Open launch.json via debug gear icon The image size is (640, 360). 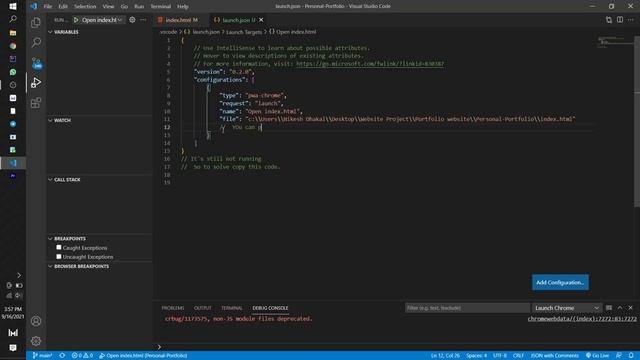click(132, 20)
